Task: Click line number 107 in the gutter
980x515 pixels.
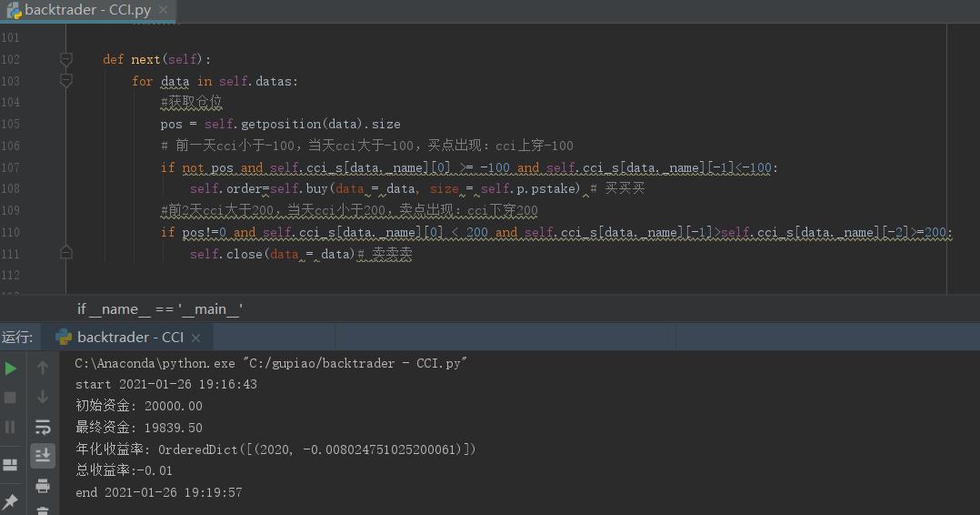Action: pos(10,167)
